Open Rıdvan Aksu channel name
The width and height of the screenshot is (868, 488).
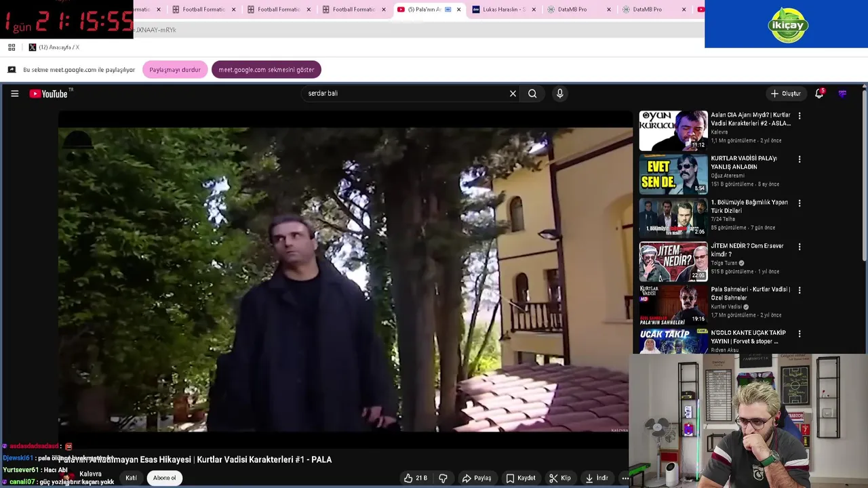pyautogui.click(x=725, y=350)
